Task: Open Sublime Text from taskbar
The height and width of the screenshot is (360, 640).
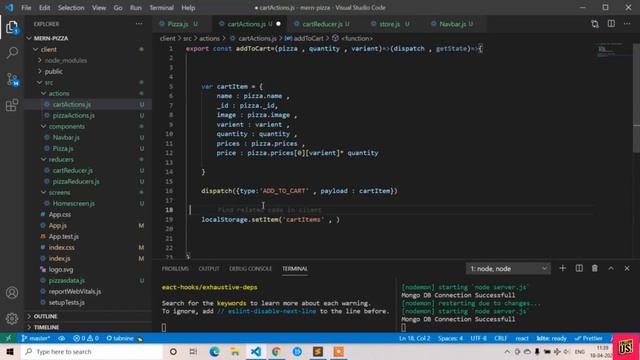Action: coord(318,352)
